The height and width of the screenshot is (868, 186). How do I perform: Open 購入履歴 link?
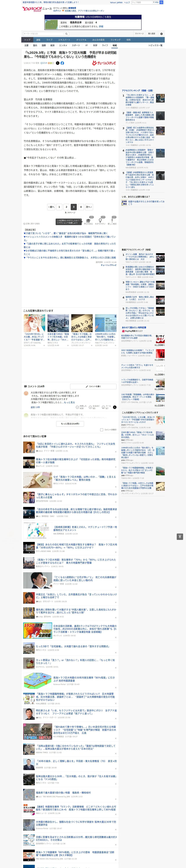(x=152, y=34)
